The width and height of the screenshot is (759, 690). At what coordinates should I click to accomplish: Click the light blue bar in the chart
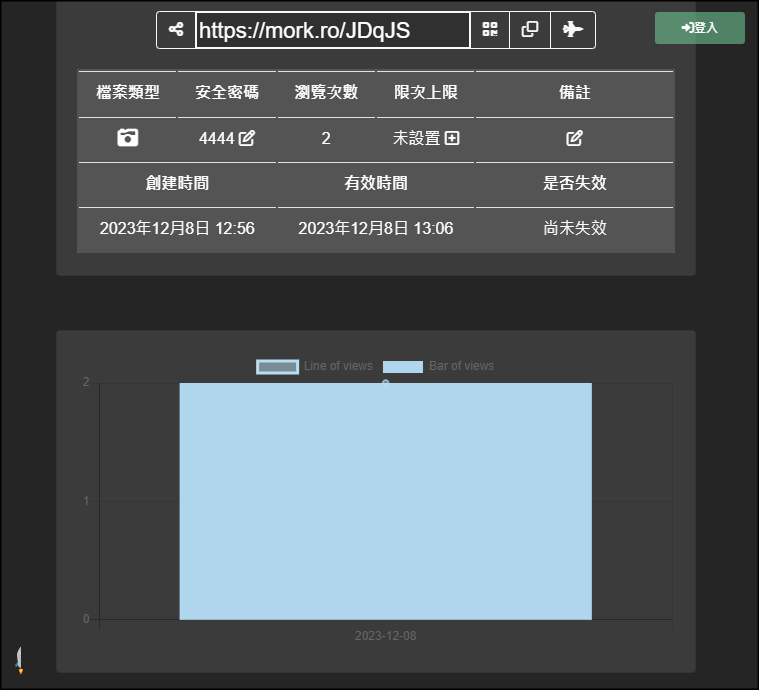click(x=385, y=500)
